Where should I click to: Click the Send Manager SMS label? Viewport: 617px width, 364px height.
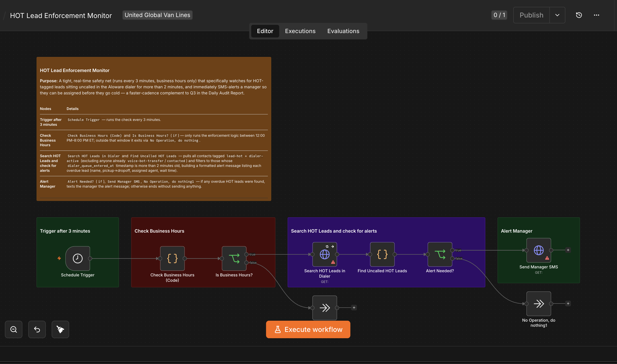click(539, 267)
